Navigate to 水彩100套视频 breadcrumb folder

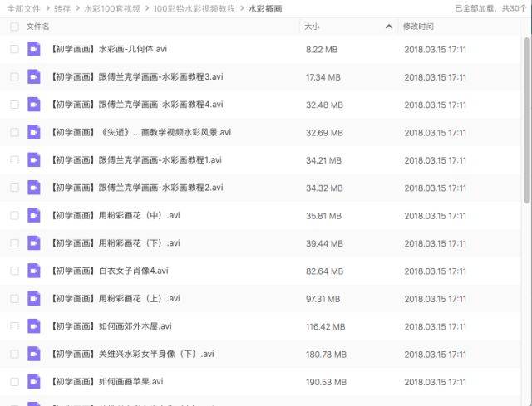(111, 8)
